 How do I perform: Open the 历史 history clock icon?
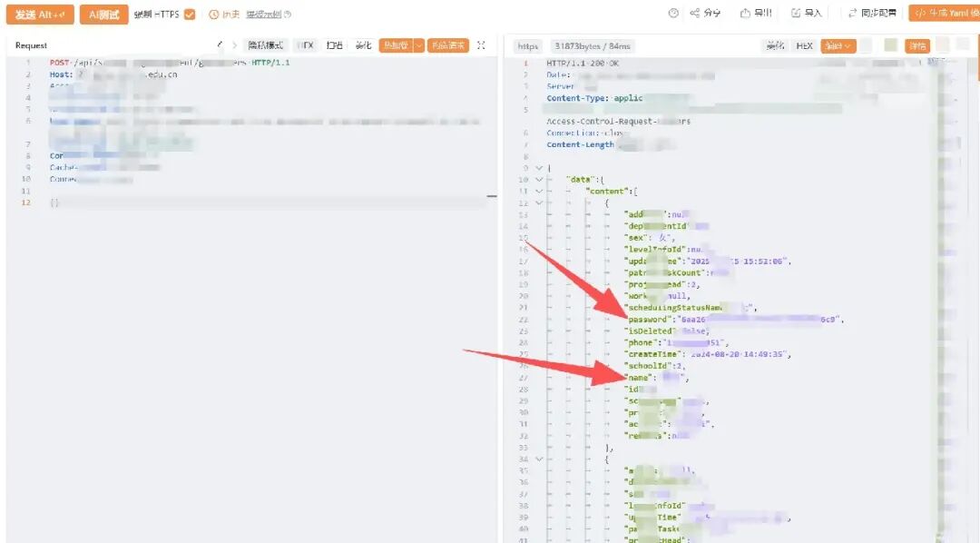click(x=214, y=14)
